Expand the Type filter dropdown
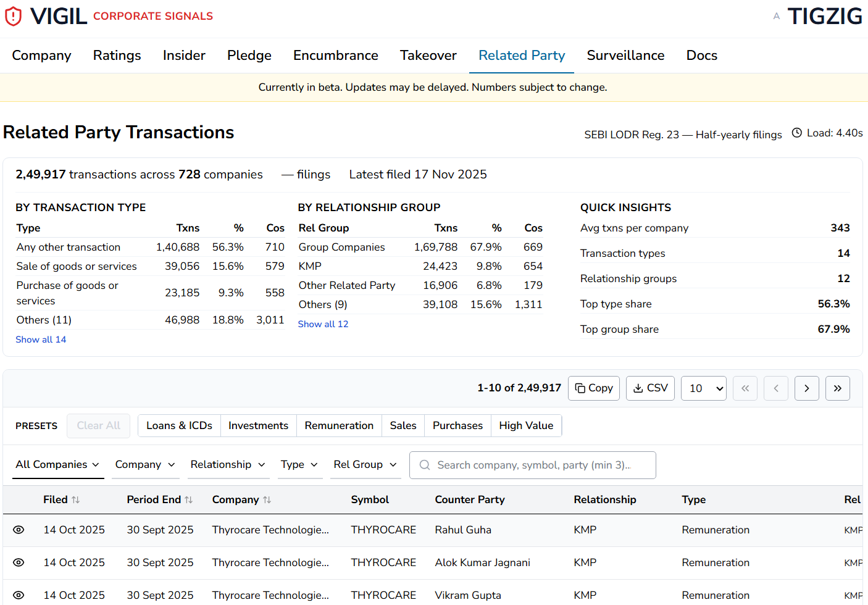 point(299,465)
